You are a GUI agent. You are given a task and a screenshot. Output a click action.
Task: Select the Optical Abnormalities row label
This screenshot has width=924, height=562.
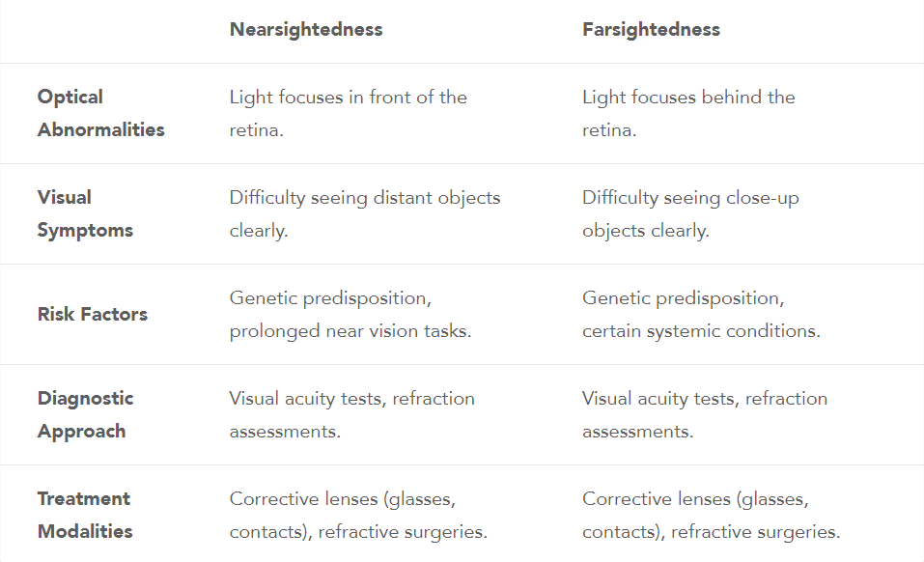(100, 113)
